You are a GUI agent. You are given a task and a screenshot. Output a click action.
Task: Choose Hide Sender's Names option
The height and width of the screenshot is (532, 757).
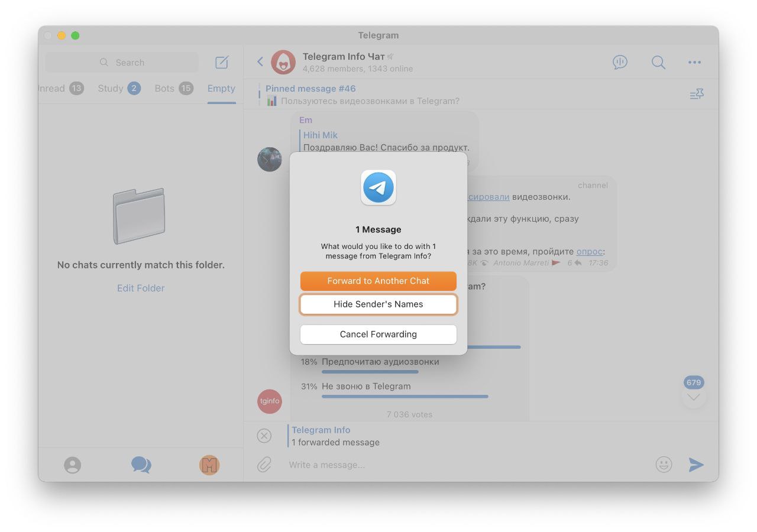pos(378,304)
